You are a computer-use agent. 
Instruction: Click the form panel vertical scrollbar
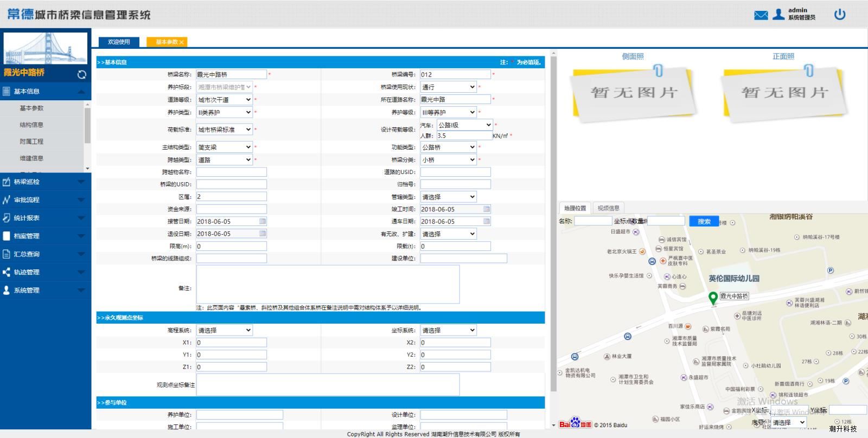(x=553, y=222)
